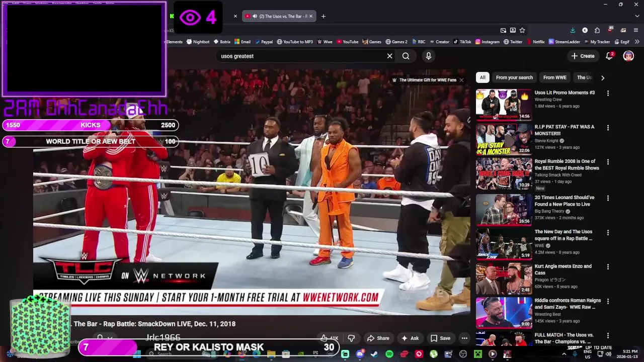Screen dimensions: 644x362
Task: Open the Paypal bookmark
Action: pos(264,42)
